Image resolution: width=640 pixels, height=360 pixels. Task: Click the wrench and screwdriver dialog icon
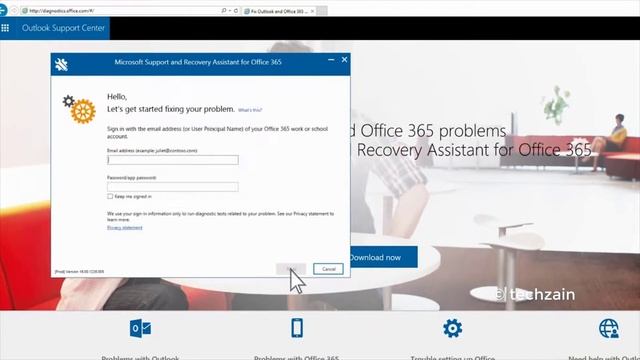point(61,64)
